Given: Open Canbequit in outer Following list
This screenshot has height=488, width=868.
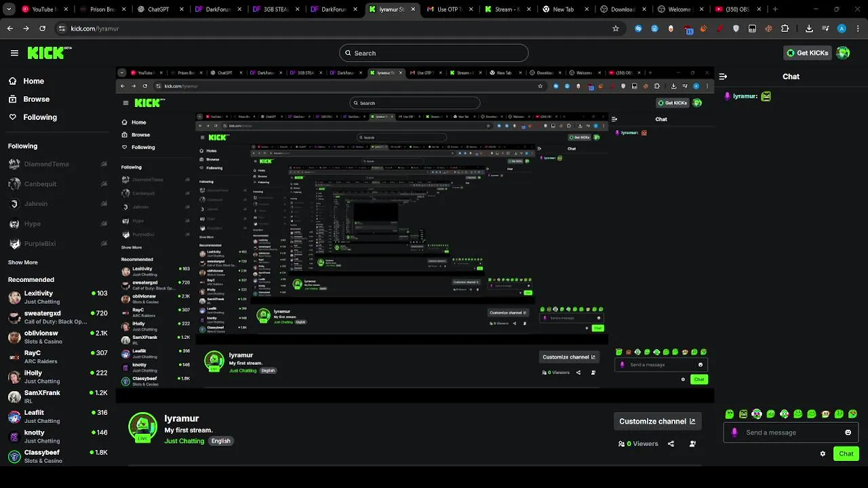Looking at the screenshot, I should pos(58,184).
